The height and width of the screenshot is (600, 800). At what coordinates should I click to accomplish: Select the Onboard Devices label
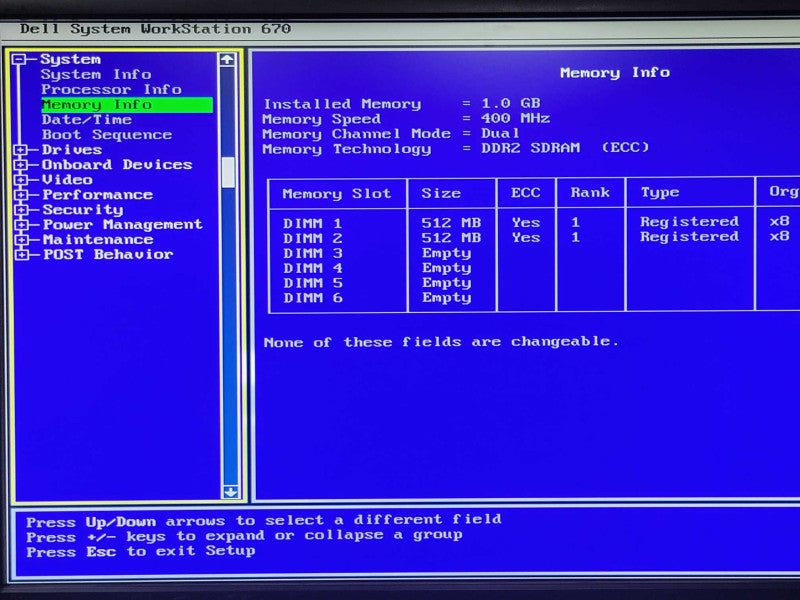point(117,165)
